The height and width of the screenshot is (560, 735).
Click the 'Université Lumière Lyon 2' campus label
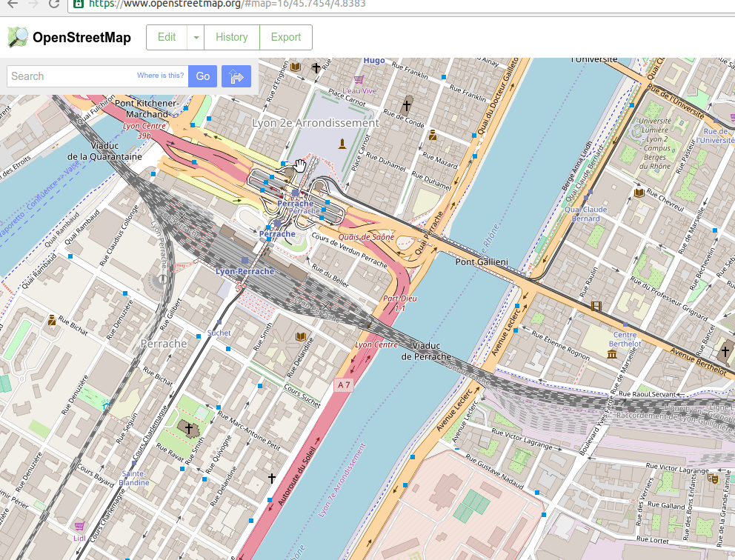click(x=656, y=144)
